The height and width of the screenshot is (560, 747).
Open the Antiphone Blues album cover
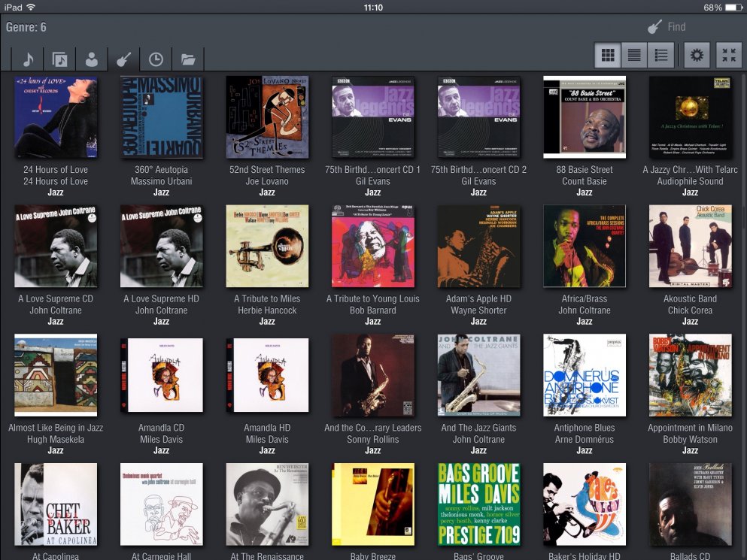click(585, 375)
